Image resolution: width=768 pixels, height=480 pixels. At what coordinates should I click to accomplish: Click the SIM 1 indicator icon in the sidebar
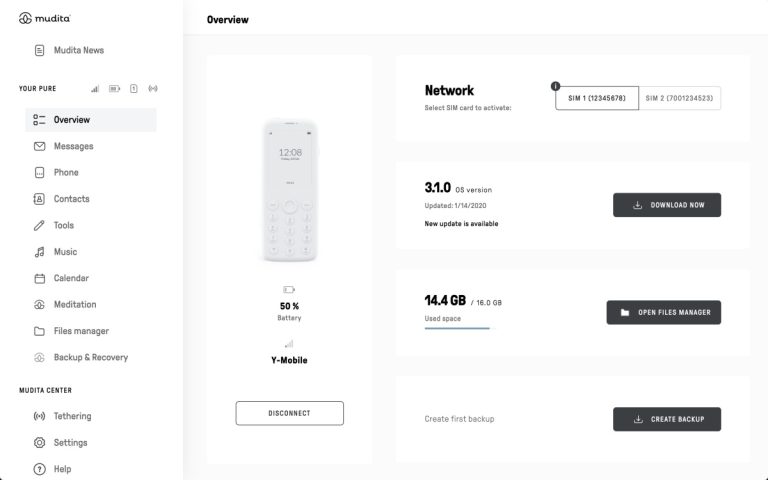[x=134, y=89]
